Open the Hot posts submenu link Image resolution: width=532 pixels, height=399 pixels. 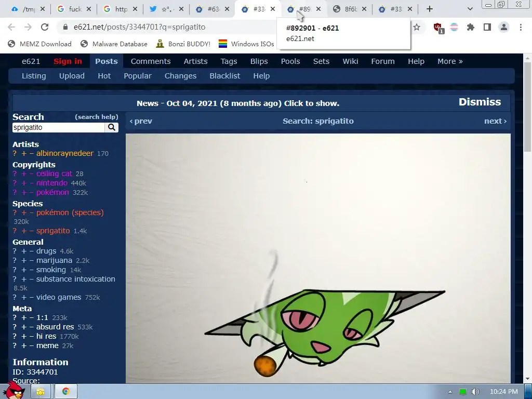point(104,76)
